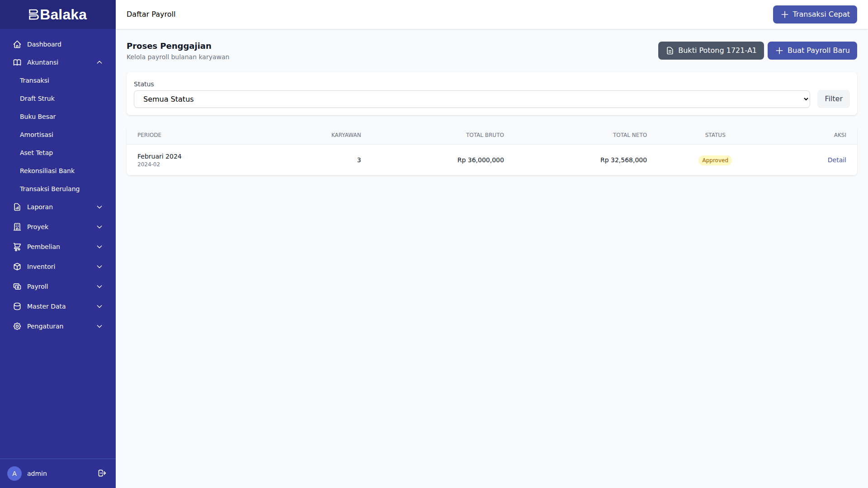Click the Inventori box icon

click(x=17, y=267)
